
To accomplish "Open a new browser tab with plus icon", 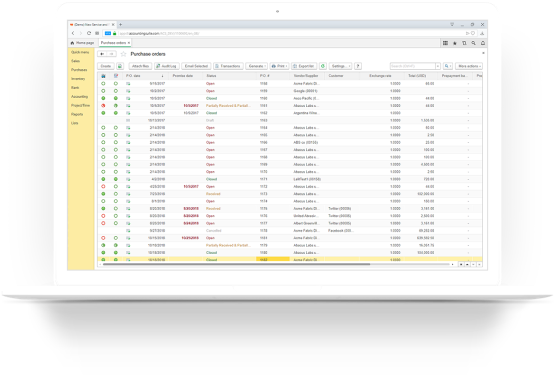I will click(120, 25).
